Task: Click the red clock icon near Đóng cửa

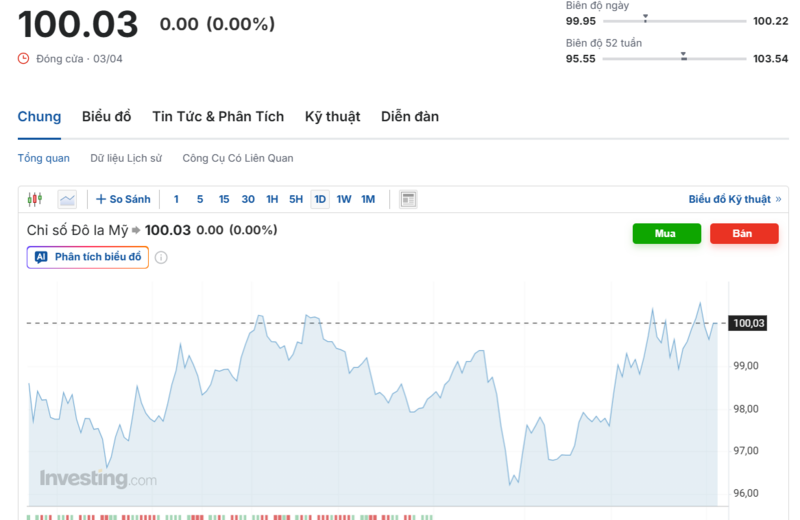Action: coord(24,58)
